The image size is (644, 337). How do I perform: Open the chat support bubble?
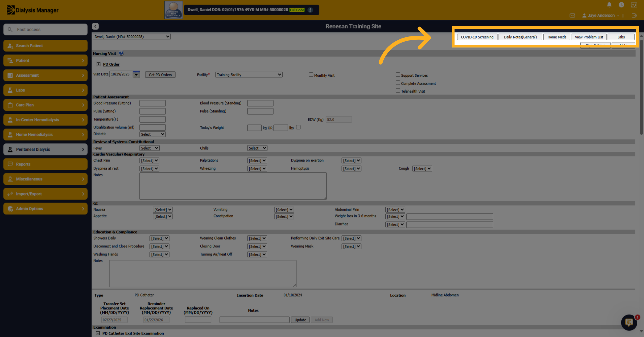tap(629, 322)
